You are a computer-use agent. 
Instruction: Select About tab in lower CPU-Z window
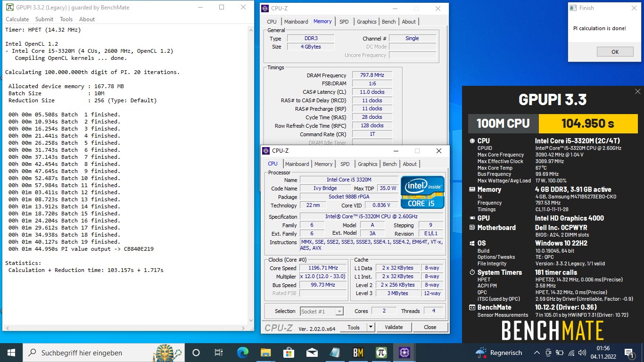410,164
